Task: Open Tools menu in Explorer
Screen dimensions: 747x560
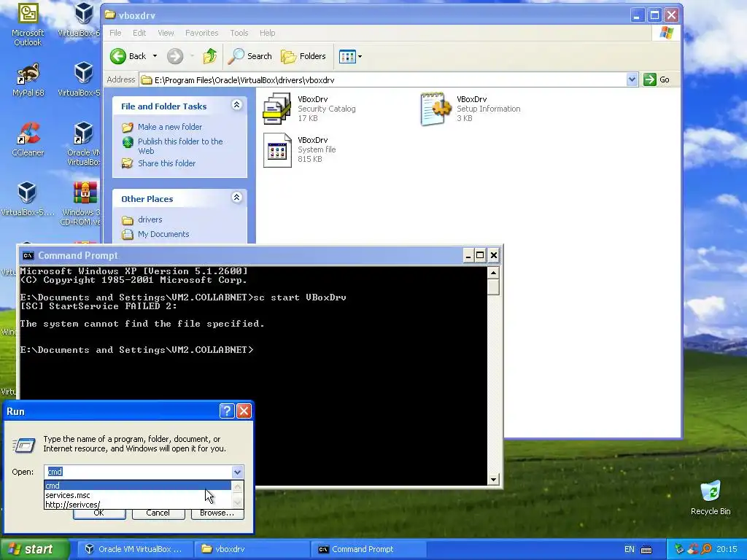Action: click(239, 33)
